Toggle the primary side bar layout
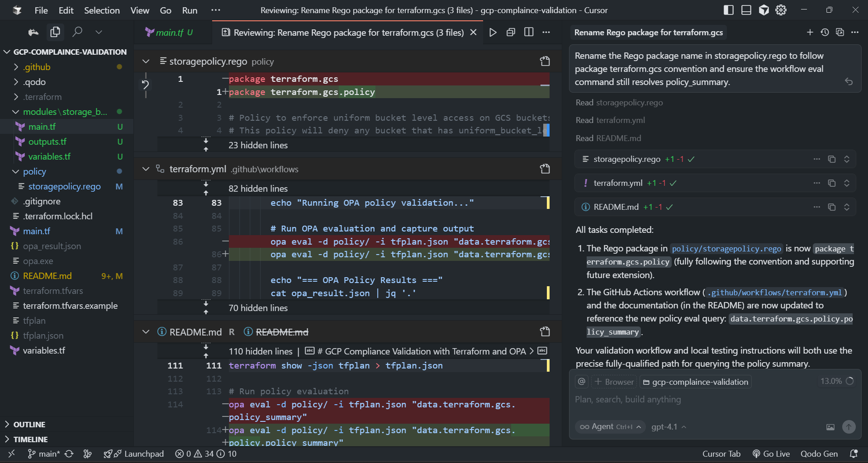 [729, 10]
